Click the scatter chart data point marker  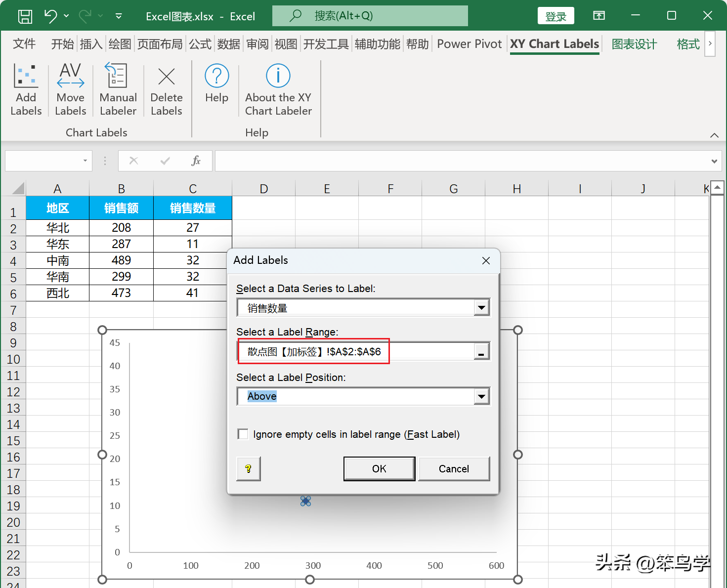point(305,501)
